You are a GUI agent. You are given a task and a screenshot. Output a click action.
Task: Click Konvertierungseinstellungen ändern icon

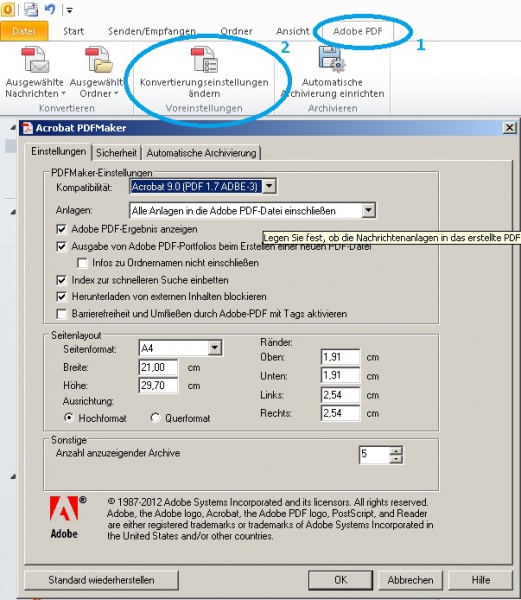click(x=204, y=59)
